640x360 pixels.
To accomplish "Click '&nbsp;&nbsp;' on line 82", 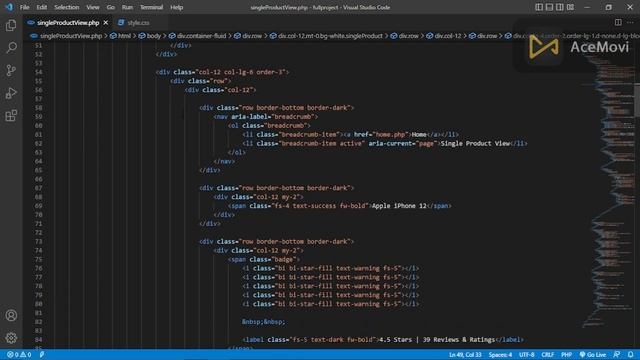I will click(x=263, y=322).
